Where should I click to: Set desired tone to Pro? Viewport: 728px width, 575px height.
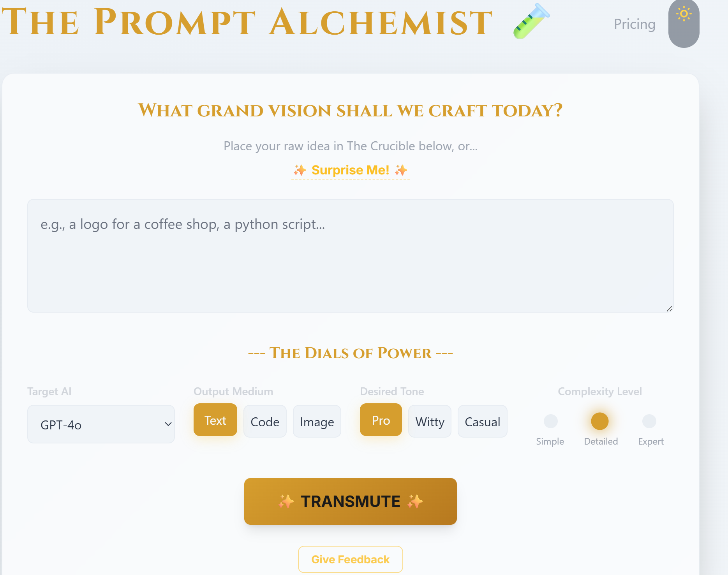(381, 420)
